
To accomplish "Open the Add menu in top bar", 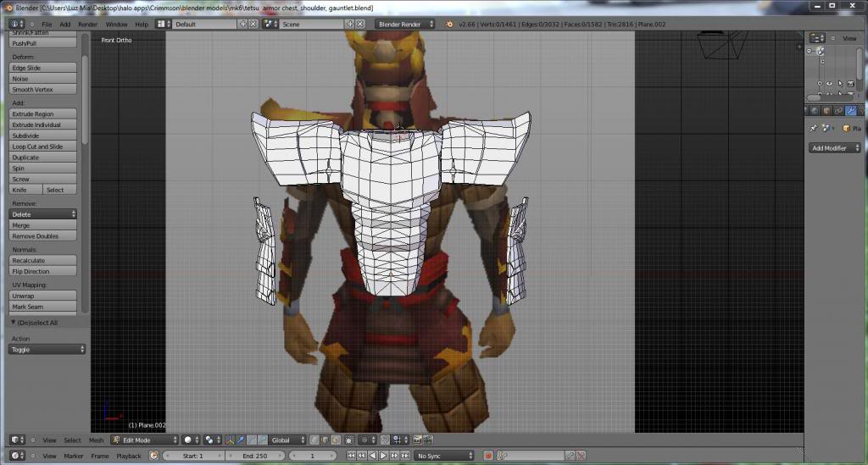I will point(64,25).
